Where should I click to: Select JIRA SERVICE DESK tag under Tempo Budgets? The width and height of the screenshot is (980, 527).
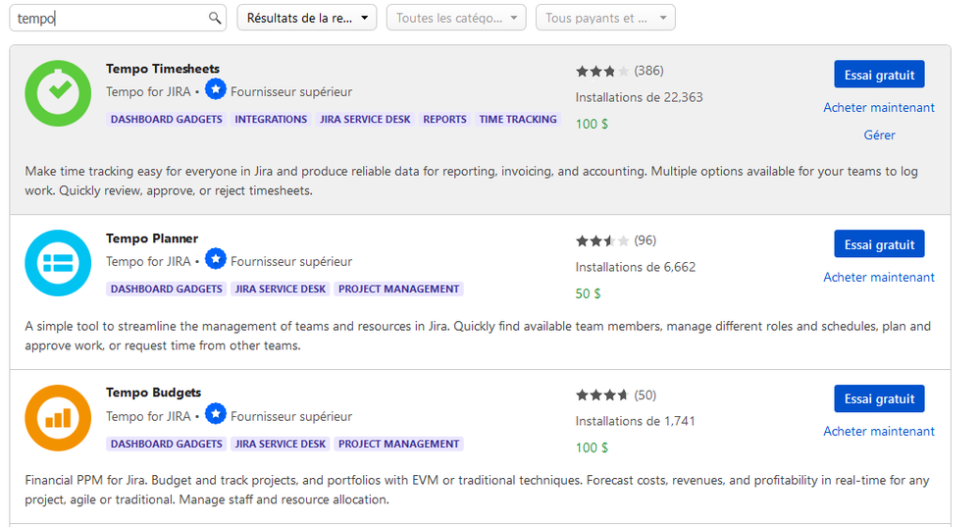tap(280, 444)
